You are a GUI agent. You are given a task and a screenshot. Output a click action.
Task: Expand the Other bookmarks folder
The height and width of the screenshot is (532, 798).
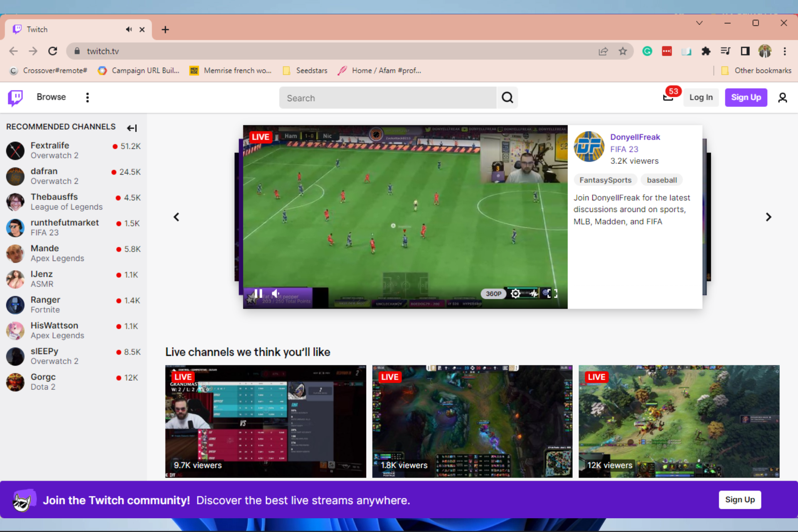[756, 71]
